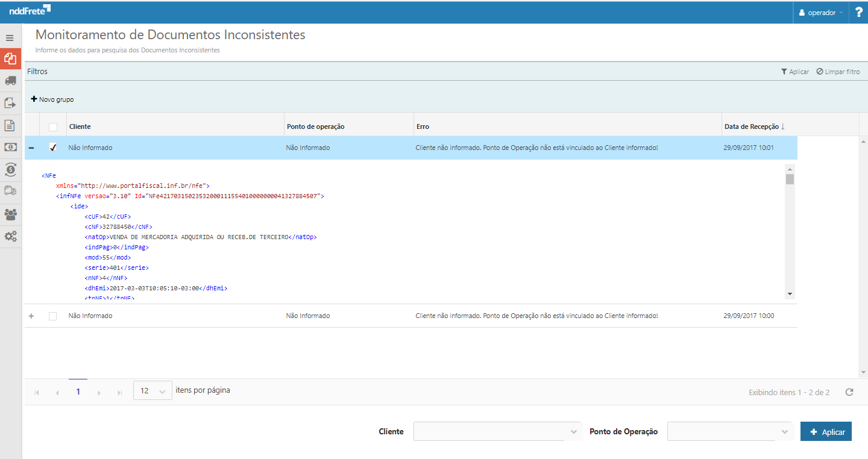Image resolution: width=868 pixels, height=459 pixels.
Task: Sort by the Erro column header
Action: pos(423,126)
